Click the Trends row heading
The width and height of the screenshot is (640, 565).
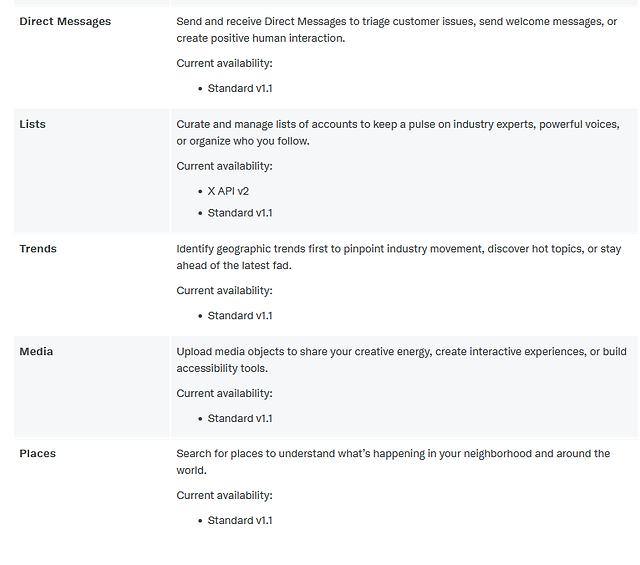(x=38, y=249)
